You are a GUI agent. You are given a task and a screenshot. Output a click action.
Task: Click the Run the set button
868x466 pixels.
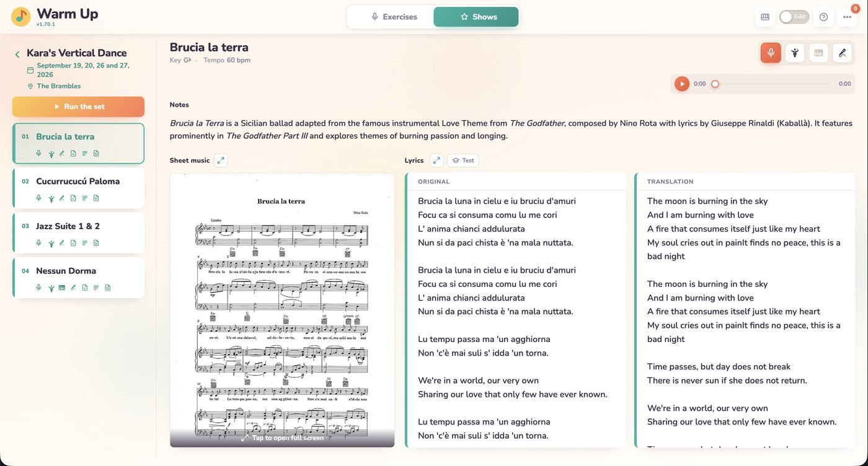pos(78,107)
